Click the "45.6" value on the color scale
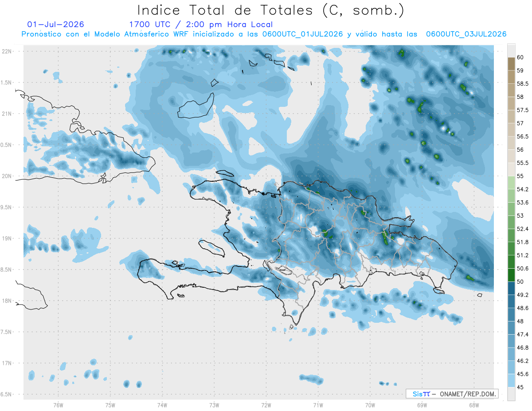This screenshot has width=532, height=411. pyautogui.click(x=522, y=374)
